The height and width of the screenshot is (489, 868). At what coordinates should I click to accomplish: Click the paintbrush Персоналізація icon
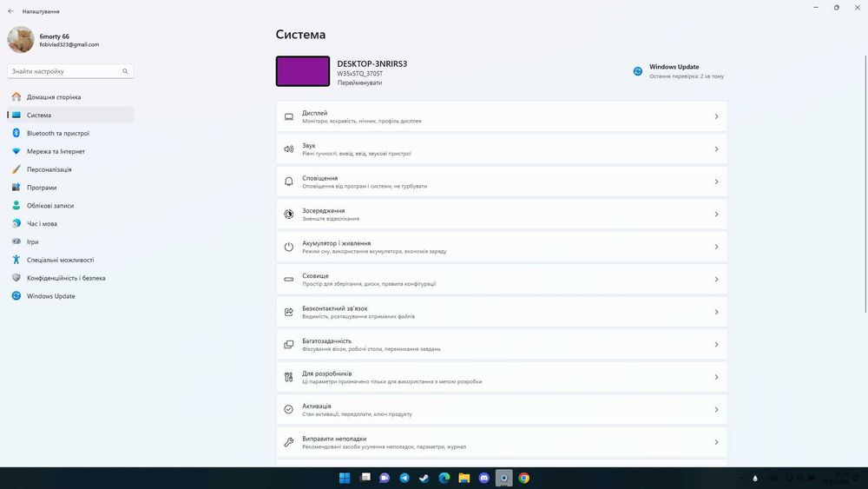point(16,169)
